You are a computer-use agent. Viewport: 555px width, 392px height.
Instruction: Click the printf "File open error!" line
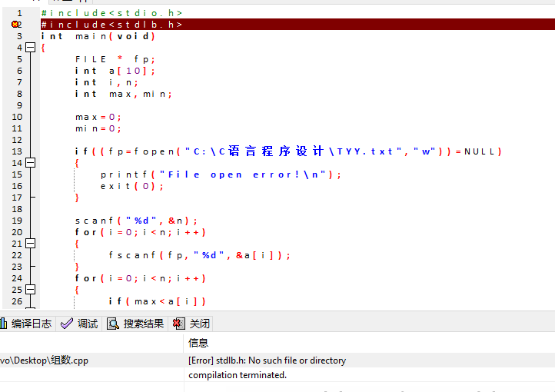[221, 174]
